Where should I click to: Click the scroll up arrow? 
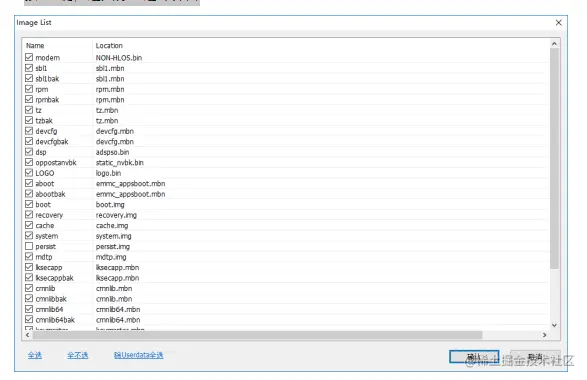coord(554,44)
